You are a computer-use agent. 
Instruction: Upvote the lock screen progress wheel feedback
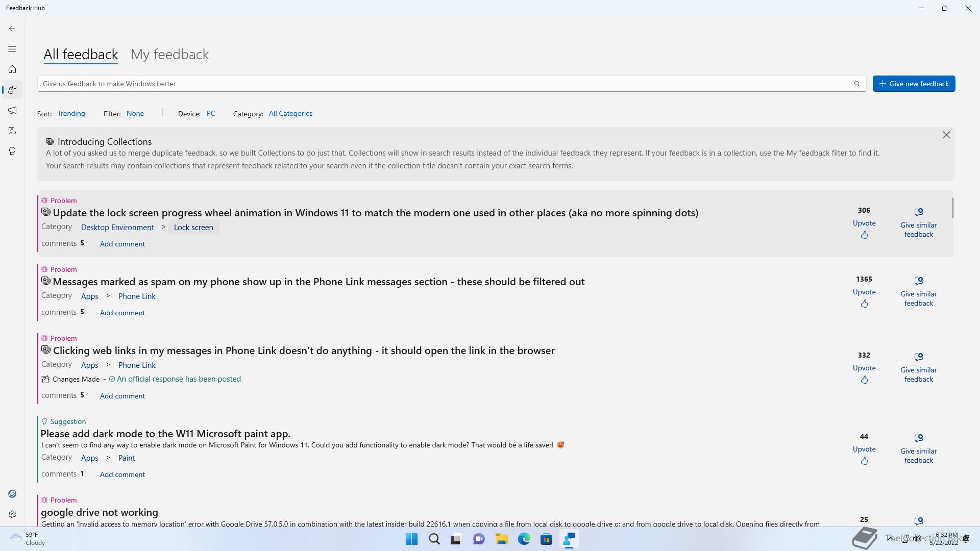[x=864, y=229]
